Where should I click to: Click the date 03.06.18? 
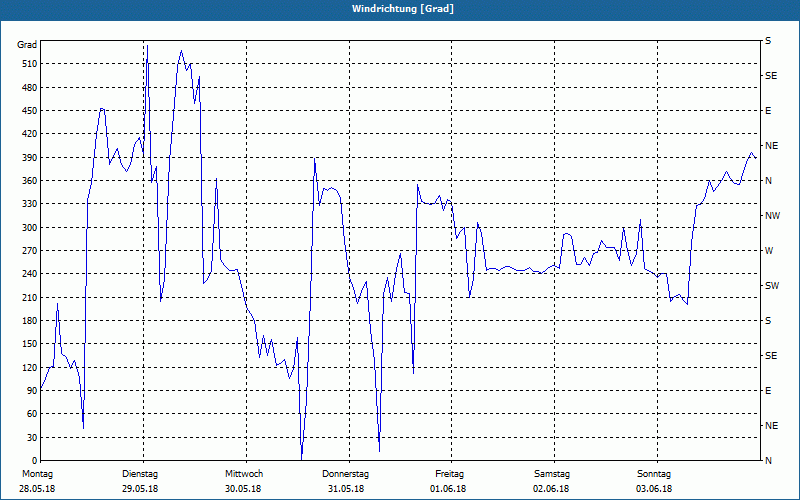coord(654,489)
